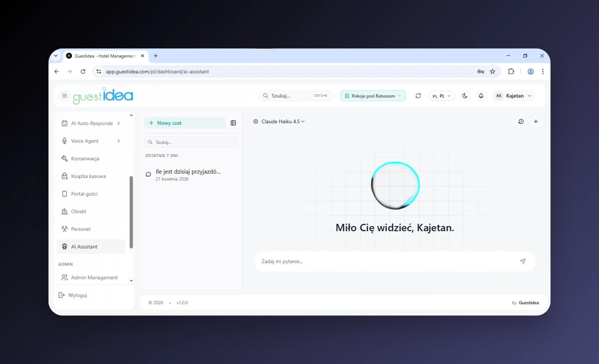Click the Guestidea footer link
599x364 pixels.
(529, 303)
